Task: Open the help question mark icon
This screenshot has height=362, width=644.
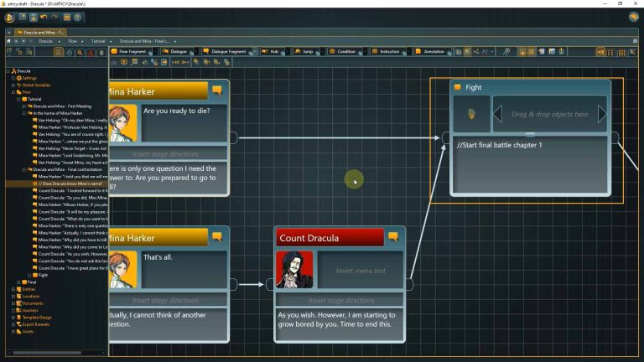Action: click(x=77, y=18)
